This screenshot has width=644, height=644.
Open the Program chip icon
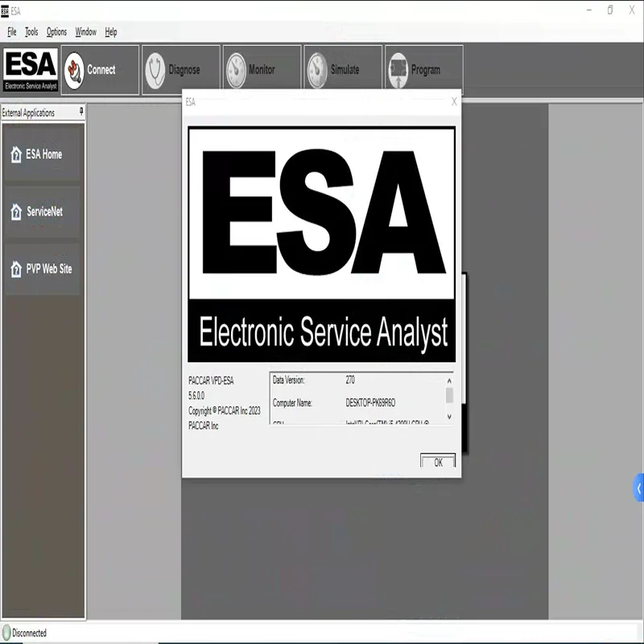[x=398, y=70]
